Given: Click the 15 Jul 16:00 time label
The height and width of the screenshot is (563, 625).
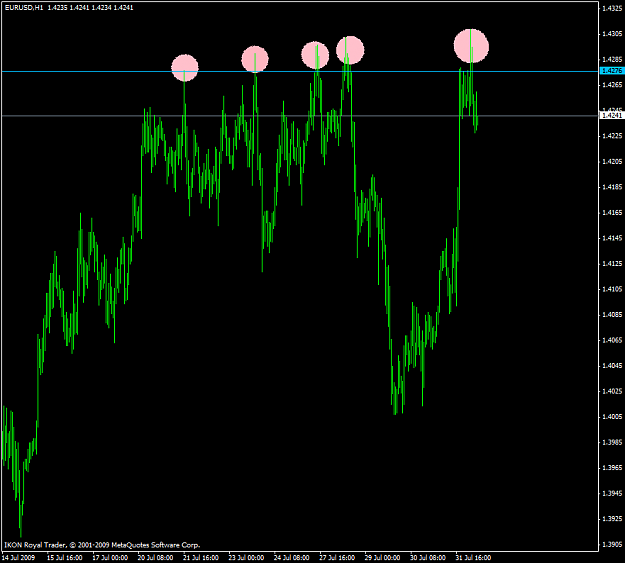Looking at the screenshot, I should click(65, 557).
